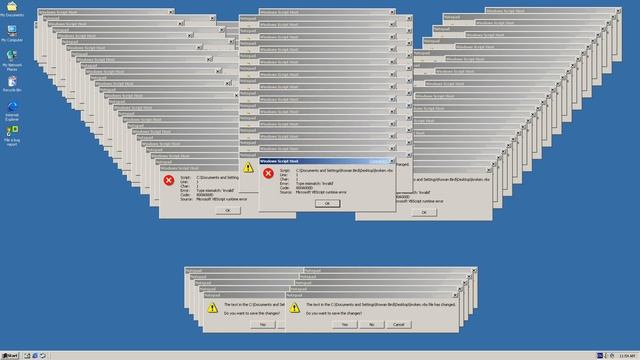The height and width of the screenshot is (360, 640).
Task: Choose Yes in the left Notepad save dialog
Action: pos(263,324)
